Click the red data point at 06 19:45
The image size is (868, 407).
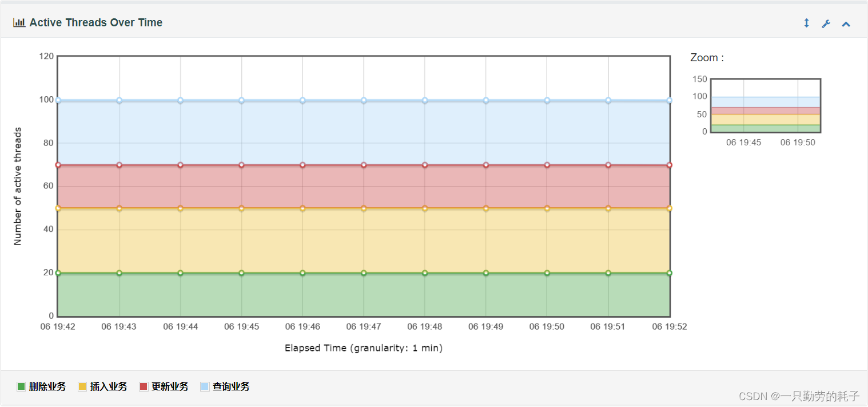(x=241, y=165)
